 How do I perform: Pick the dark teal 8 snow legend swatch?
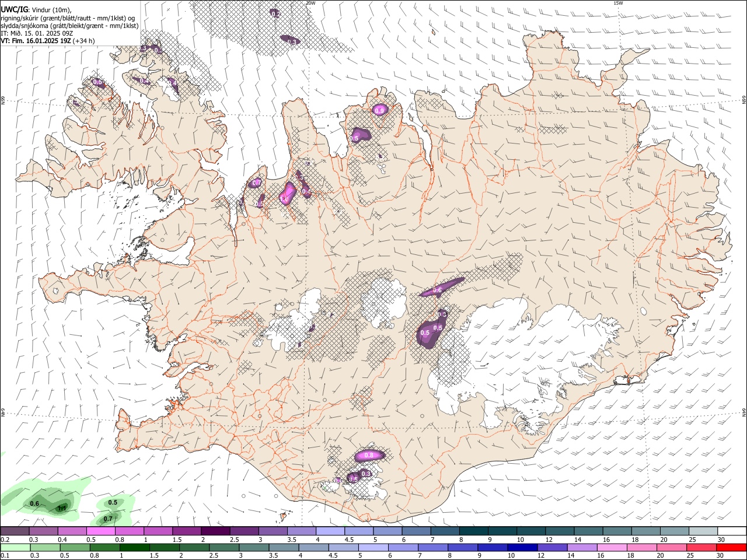point(473,531)
